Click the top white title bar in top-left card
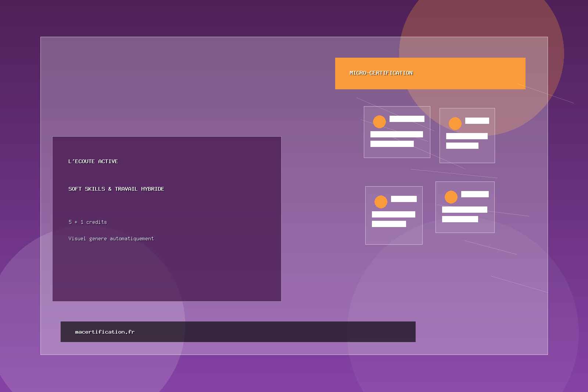Image resolution: width=588 pixels, height=392 pixels. click(407, 119)
